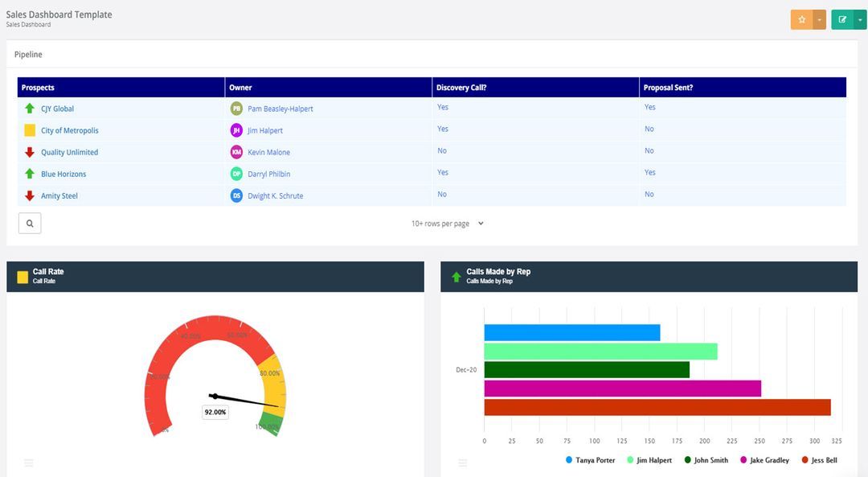The height and width of the screenshot is (477, 868).
Task: Toggle Tanya Porter in the chart legend
Action: [592, 459]
